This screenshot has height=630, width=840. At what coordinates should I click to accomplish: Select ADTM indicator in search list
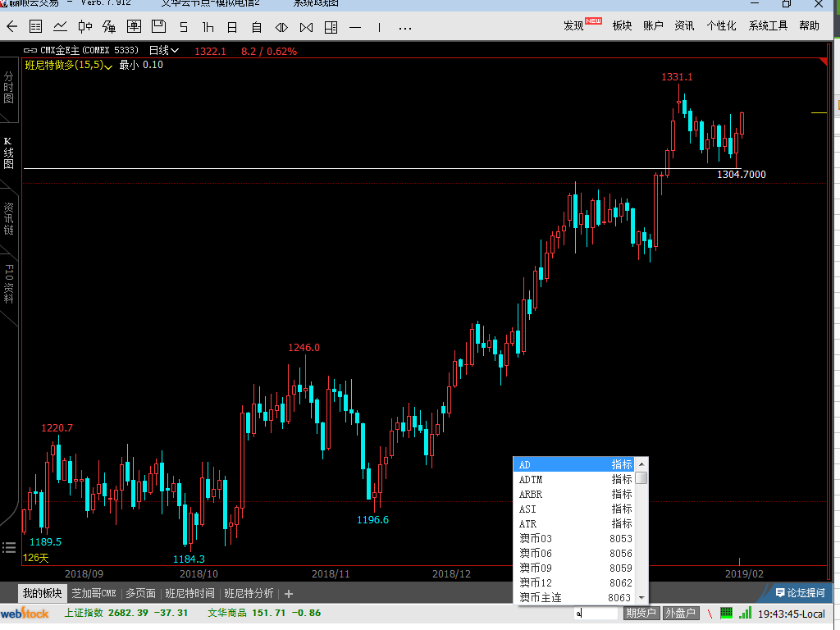click(x=573, y=479)
